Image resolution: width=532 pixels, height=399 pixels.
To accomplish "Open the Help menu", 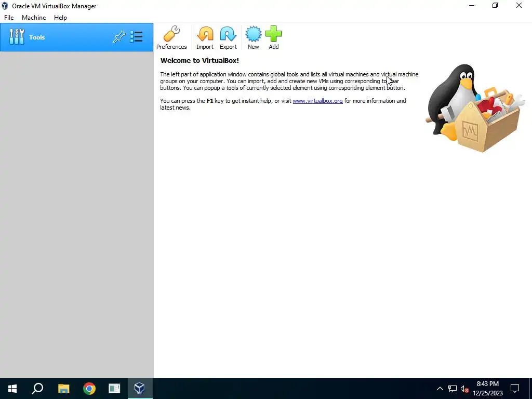I will click(x=60, y=18).
